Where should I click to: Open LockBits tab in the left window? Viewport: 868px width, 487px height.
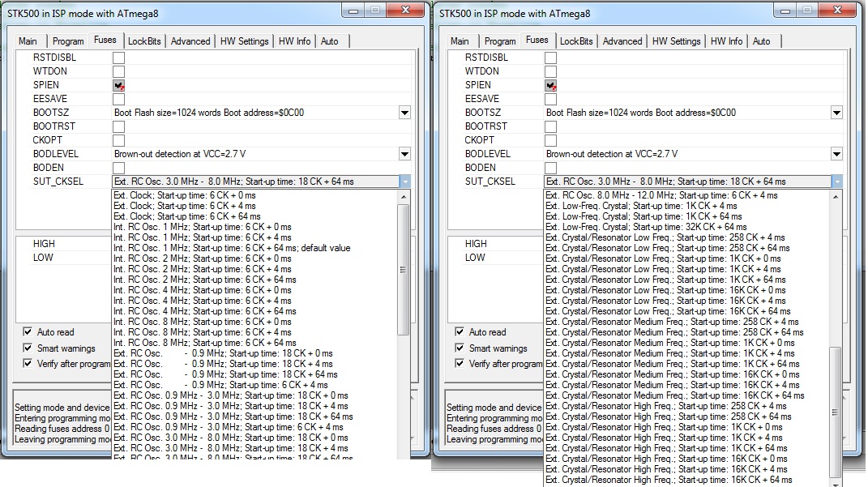pos(144,41)
